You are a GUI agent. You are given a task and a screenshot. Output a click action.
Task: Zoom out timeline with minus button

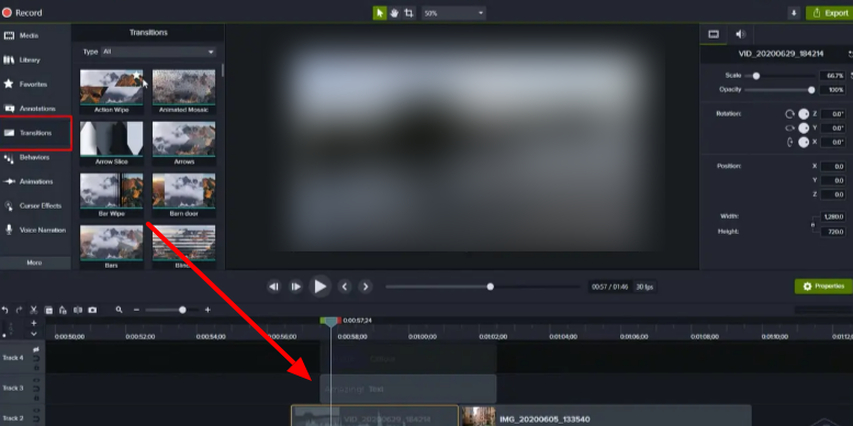coord(137,310)
